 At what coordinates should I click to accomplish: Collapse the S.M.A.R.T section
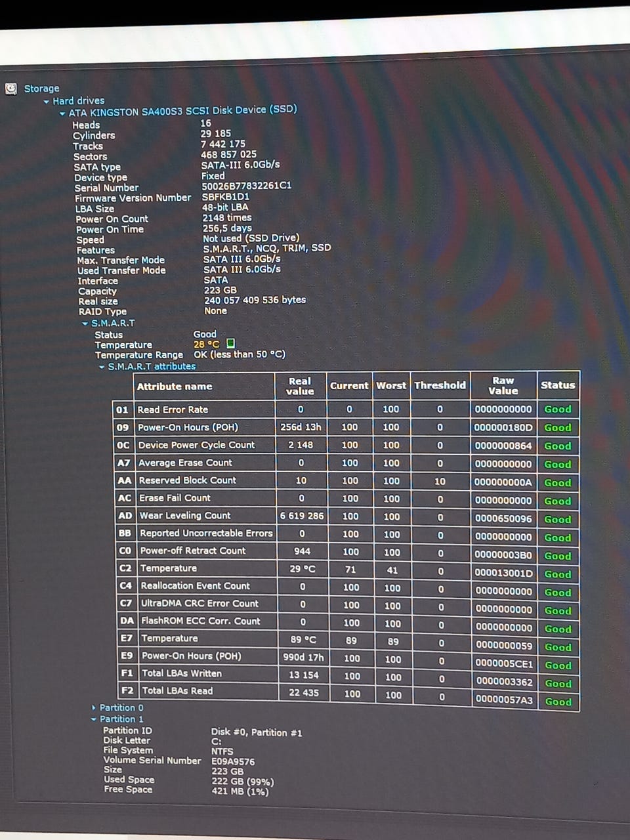click(85, 324)
